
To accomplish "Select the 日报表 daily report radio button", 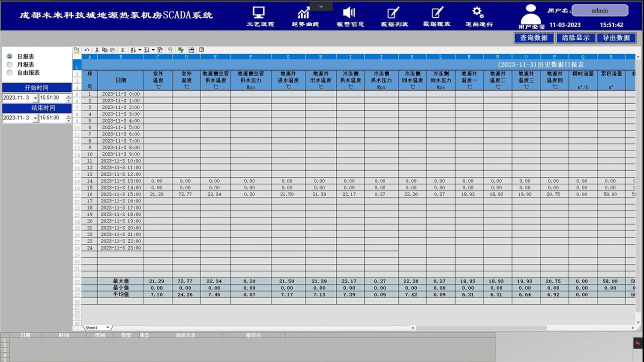I will [x=9, y=56].
